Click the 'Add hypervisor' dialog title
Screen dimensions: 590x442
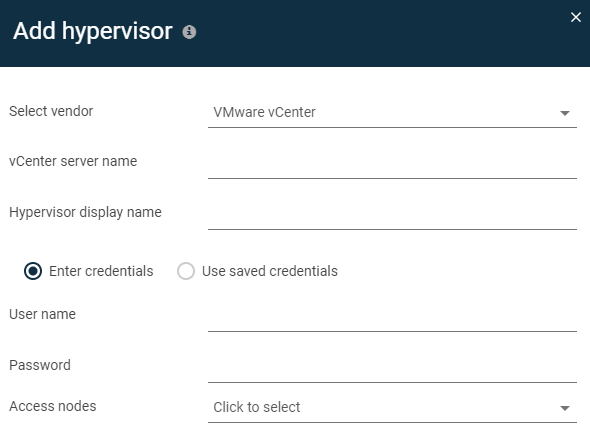coord(93,32)
